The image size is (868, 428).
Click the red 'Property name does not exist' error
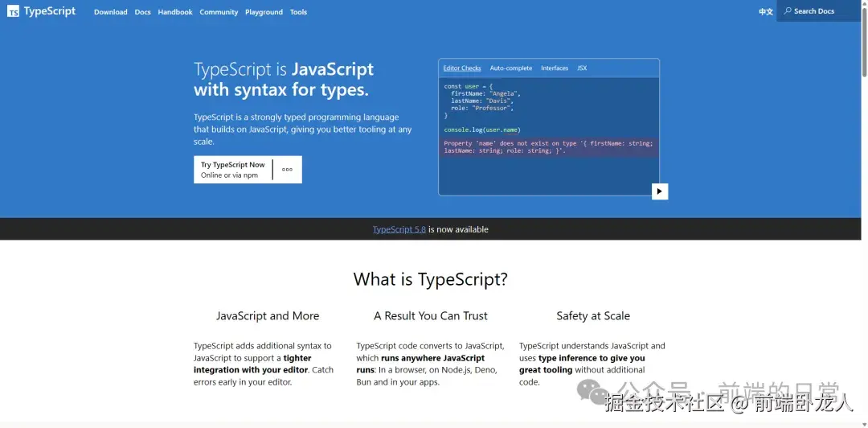[x=549, y=147]
